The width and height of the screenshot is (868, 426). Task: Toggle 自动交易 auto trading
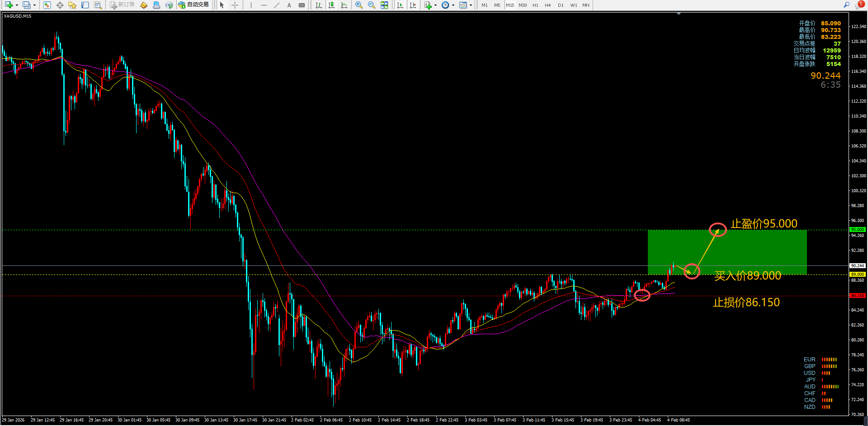[193, 5]
